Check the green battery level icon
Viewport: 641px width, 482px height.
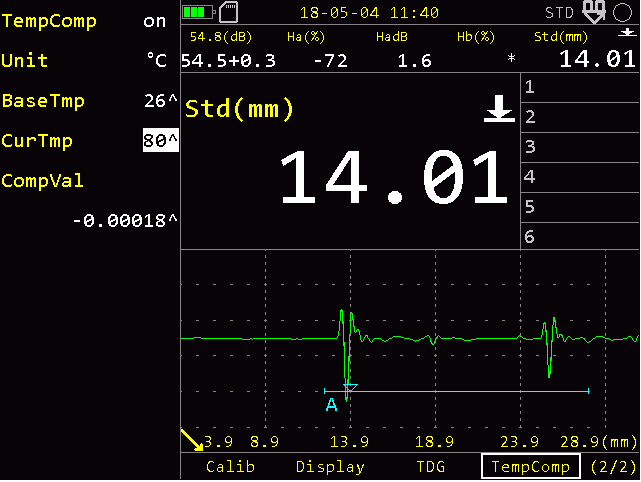tap(199, 12)
